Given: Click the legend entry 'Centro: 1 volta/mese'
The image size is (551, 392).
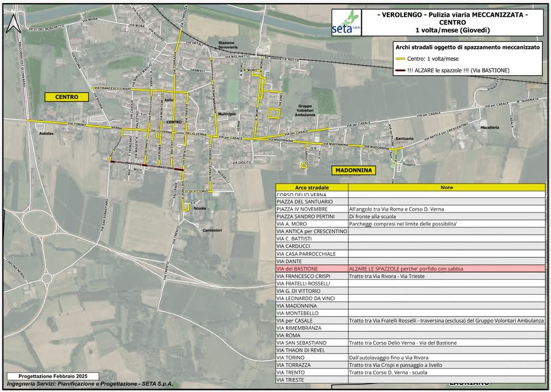Looking at the screenshot, I should click(433, 59).
